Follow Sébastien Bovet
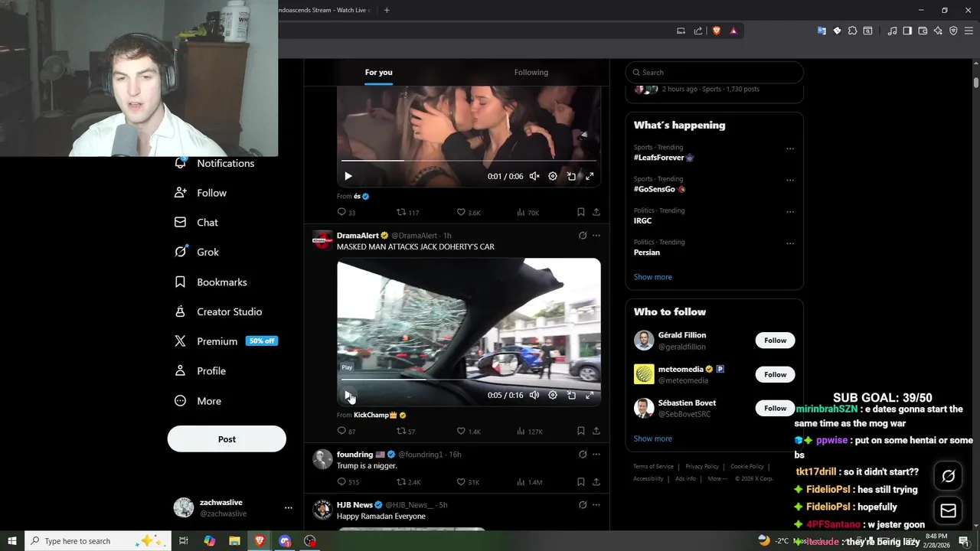This screenshot has height=551, width=980. [775, 408]
